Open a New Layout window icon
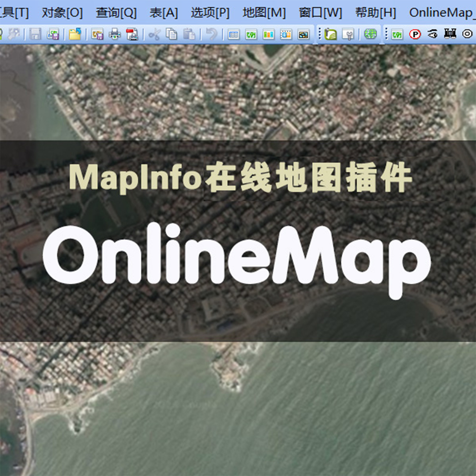476x476 pixels. pos(286,35)
